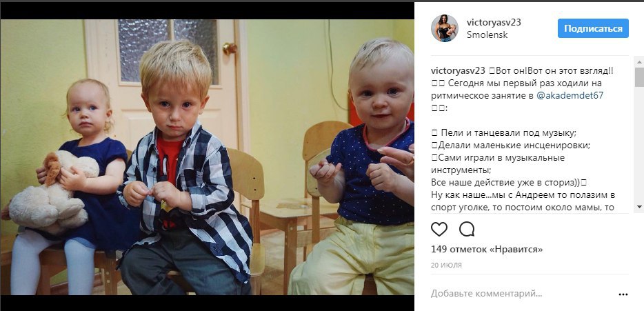The height and width of the screenshot is (311, 644).
Task: Follow the account with the Подписаться button
Action: pos(593,28)
